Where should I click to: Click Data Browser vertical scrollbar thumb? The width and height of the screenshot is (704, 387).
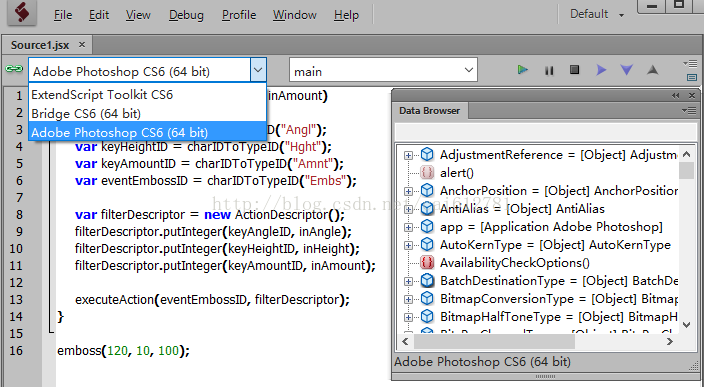[x=686, y=171]
